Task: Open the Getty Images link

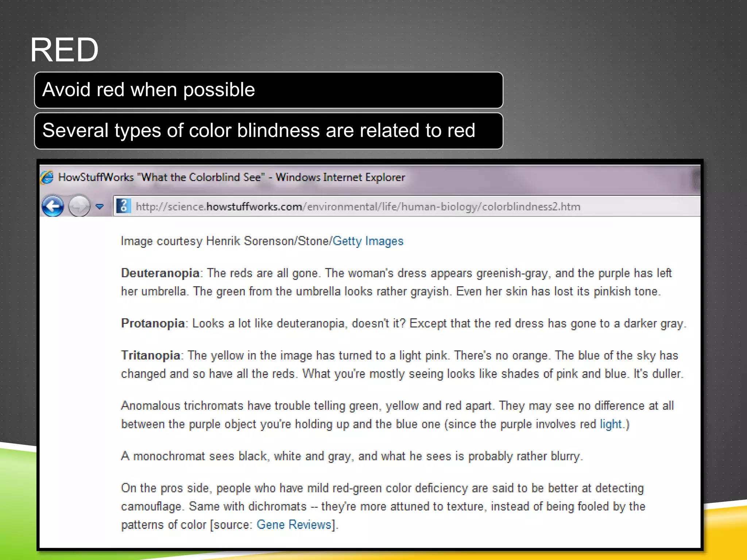Action: [x=368, y=241]
